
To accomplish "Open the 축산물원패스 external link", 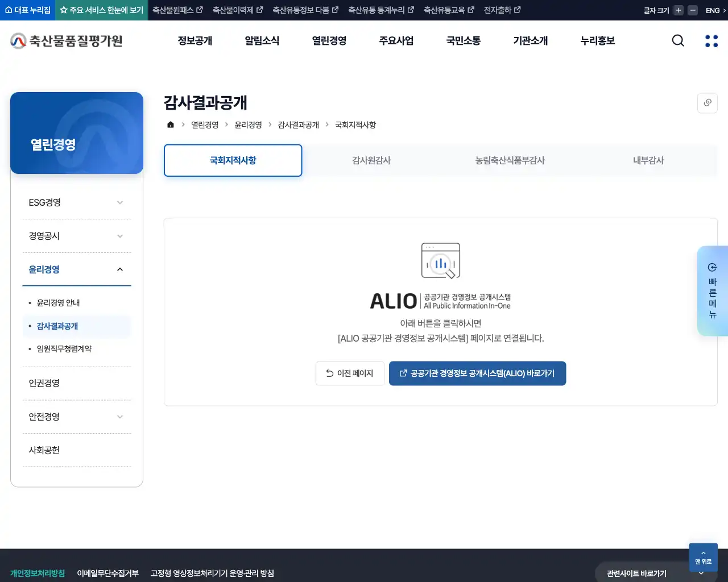I will [177, 10].
